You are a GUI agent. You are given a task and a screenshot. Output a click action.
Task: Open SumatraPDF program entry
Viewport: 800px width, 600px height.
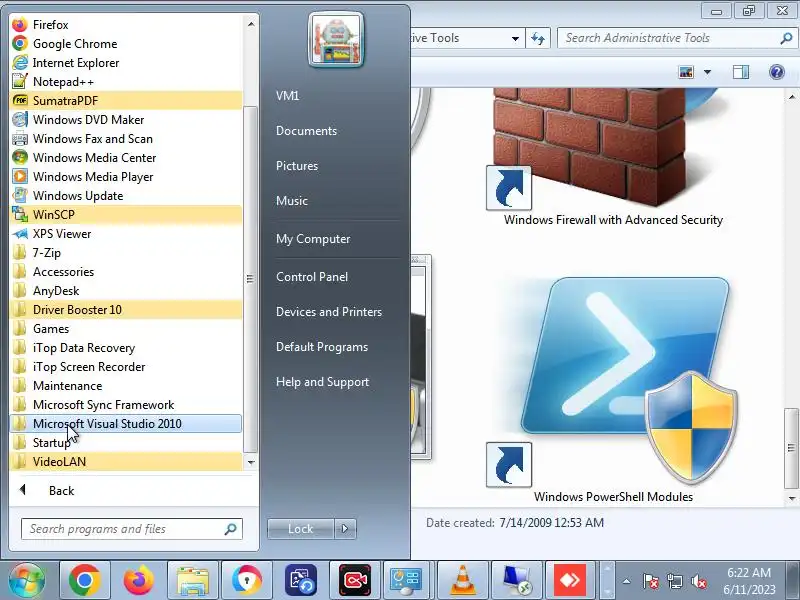[126, 101]
